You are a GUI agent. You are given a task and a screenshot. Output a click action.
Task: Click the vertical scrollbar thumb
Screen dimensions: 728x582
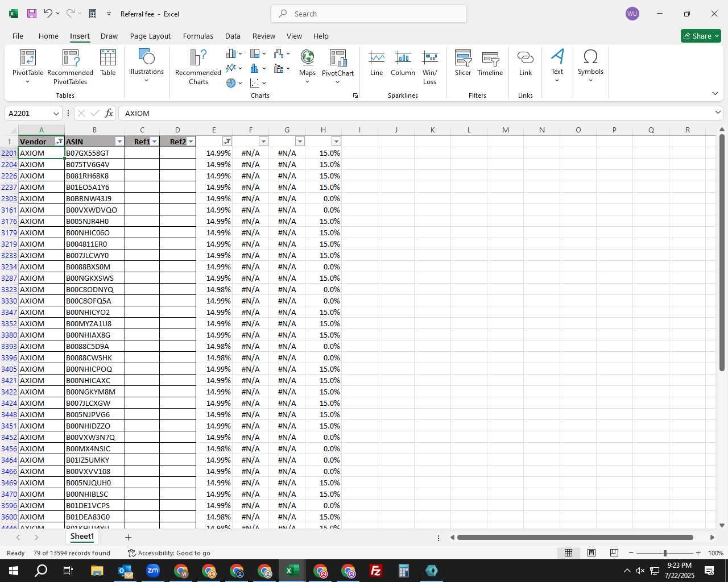(722, 253)
